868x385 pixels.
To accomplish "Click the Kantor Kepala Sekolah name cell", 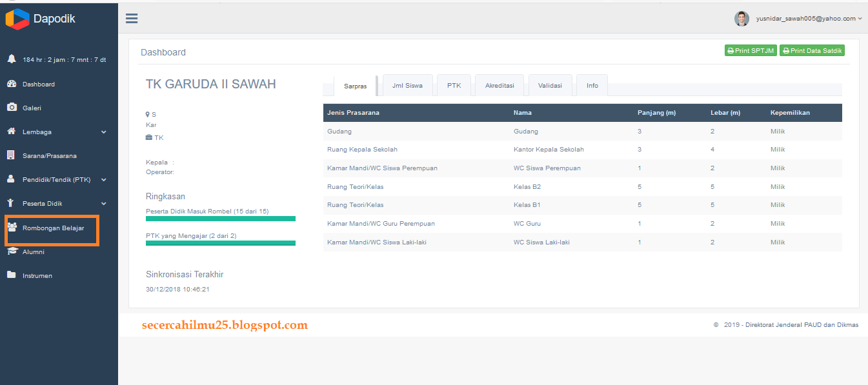I will (549, 150).
